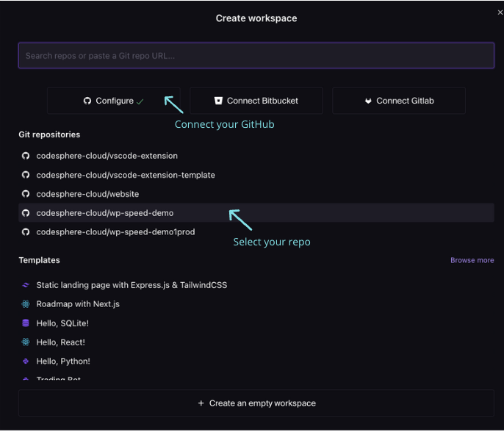Click Gitlab fox logo icon
Image resolution: width=504 pixels, height=432 pixels.
(x=368, y=101)
